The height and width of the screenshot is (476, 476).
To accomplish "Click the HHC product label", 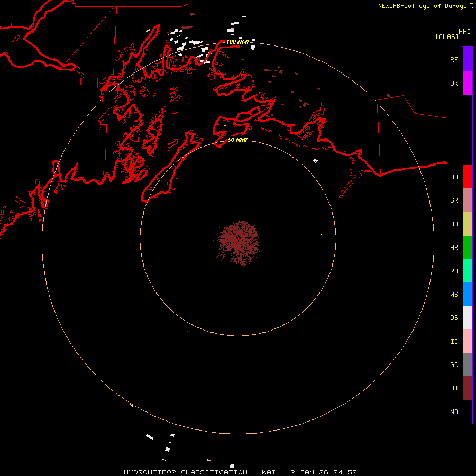I will point(464,32).
